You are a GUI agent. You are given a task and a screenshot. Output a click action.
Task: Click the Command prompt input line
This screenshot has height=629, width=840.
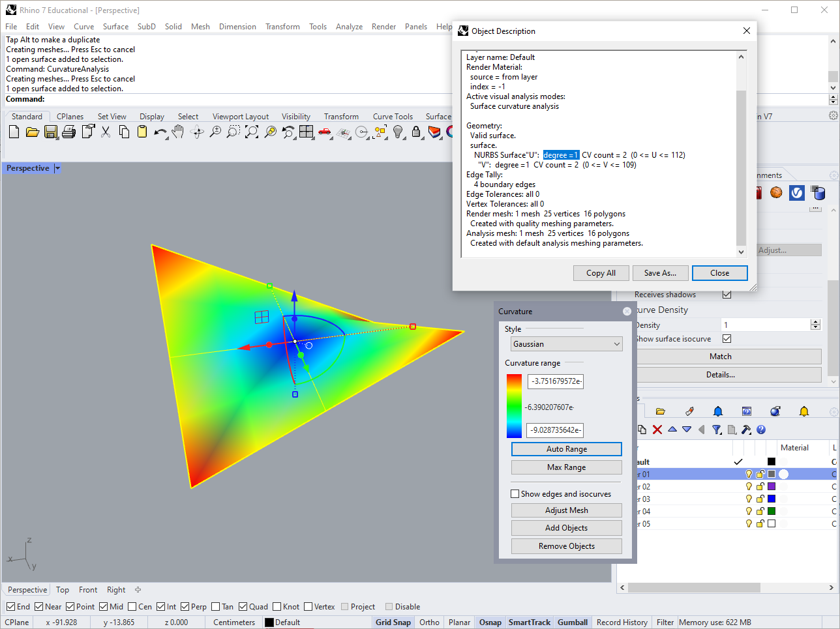pos(415,99)
